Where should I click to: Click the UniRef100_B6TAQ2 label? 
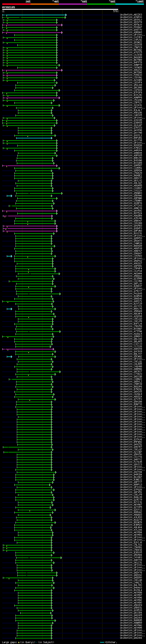pyautogui.click(x=131, y=50)
